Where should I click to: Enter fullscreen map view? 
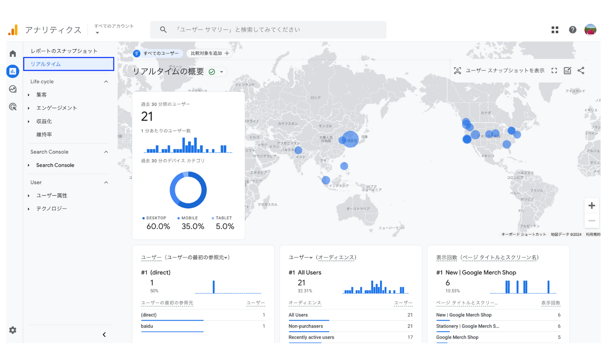click(x=554, y=71)
